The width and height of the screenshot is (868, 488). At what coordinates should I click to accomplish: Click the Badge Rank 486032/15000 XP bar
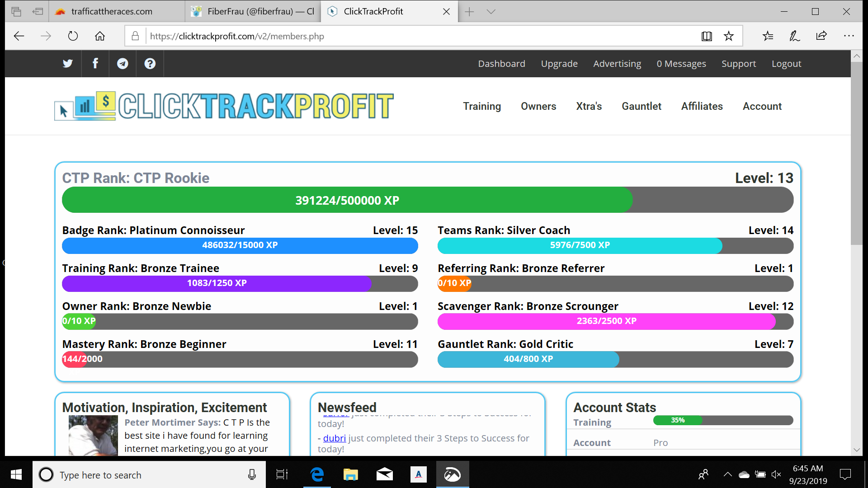pyautogui.click(x=240, y=245)
